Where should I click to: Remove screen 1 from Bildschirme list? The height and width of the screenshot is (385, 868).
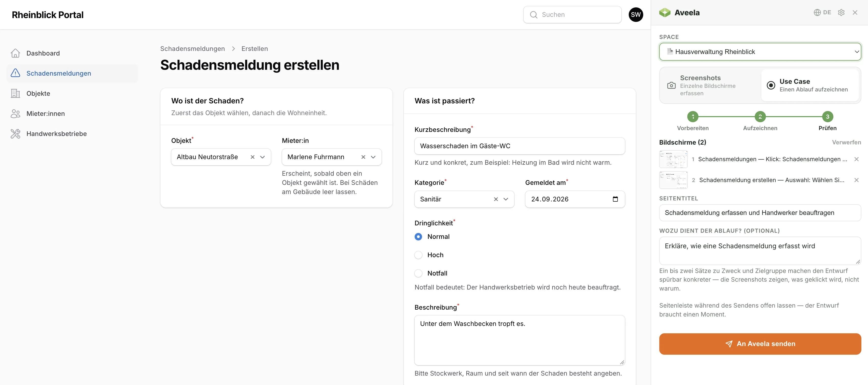(856, 159)
